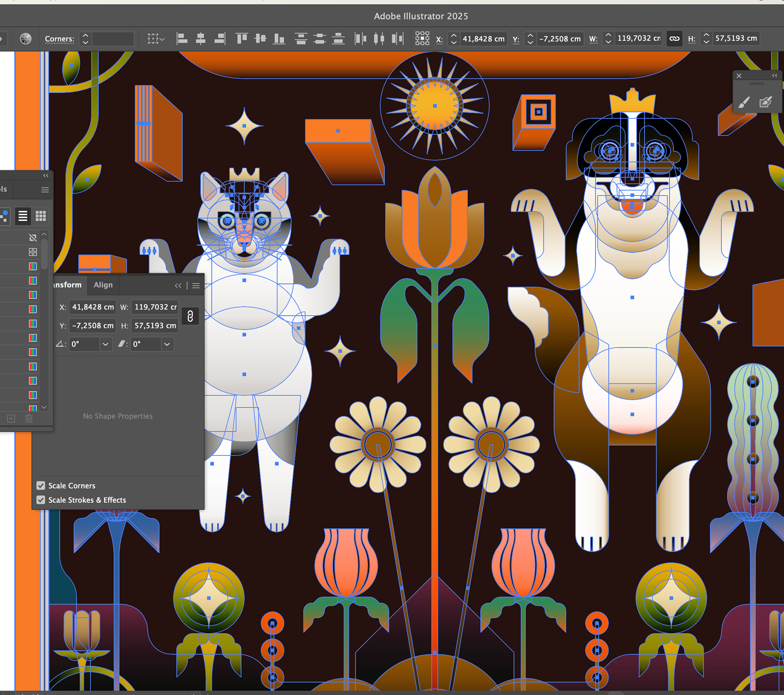Click the Registration swatch in list
This screenshot has width=784, height=695.
point(33,252)
